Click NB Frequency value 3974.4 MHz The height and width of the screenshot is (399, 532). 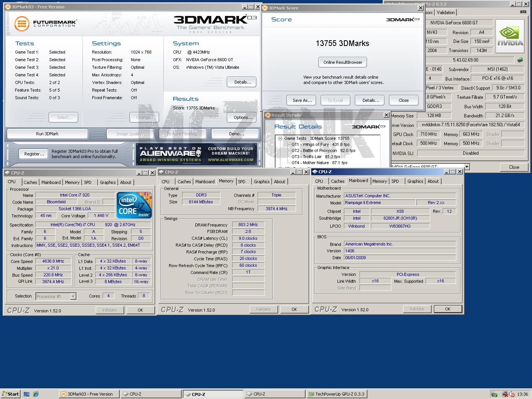(277, 209)
